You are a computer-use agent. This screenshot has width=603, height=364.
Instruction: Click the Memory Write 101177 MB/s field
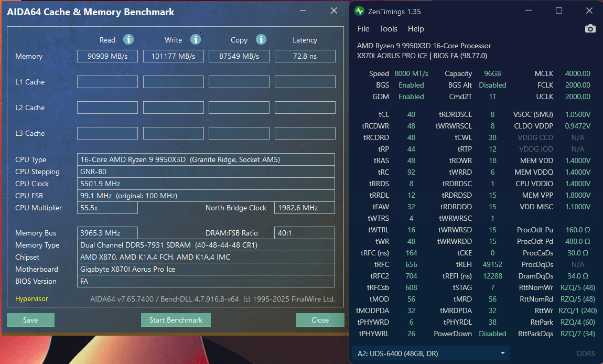[x=173, y=56]
